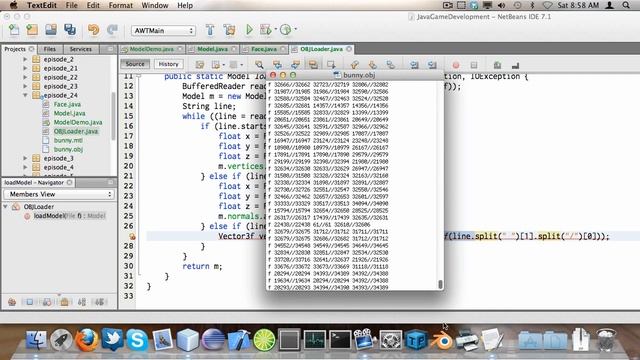This screenshot has width=640, height=360.
Task: Open Firefox from the Dock
Action: point(87,340)
